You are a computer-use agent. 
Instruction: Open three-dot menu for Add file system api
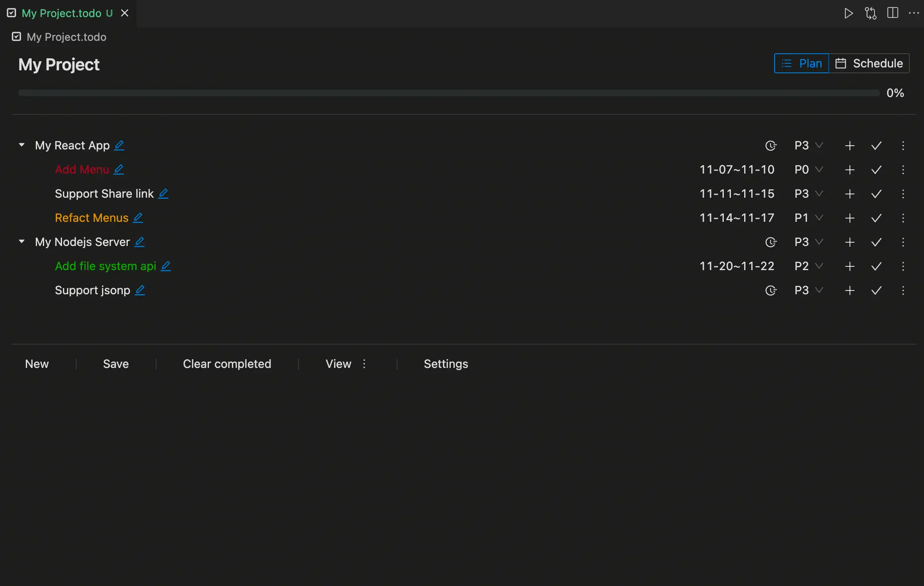(903, 266)
